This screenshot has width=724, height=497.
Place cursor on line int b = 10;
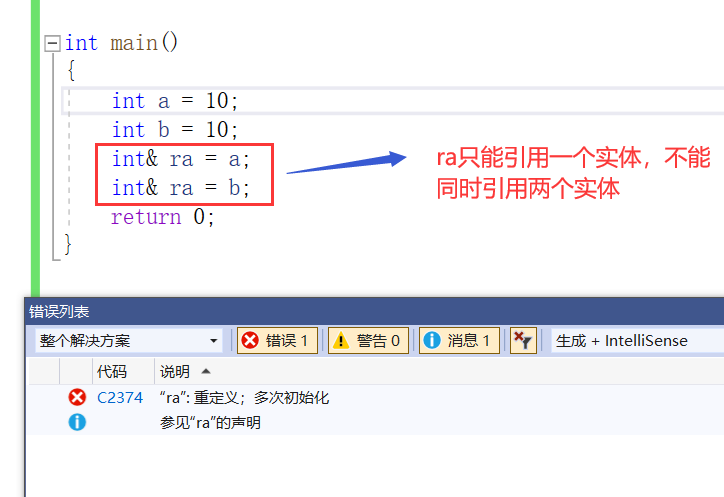[x=175, y=129]
